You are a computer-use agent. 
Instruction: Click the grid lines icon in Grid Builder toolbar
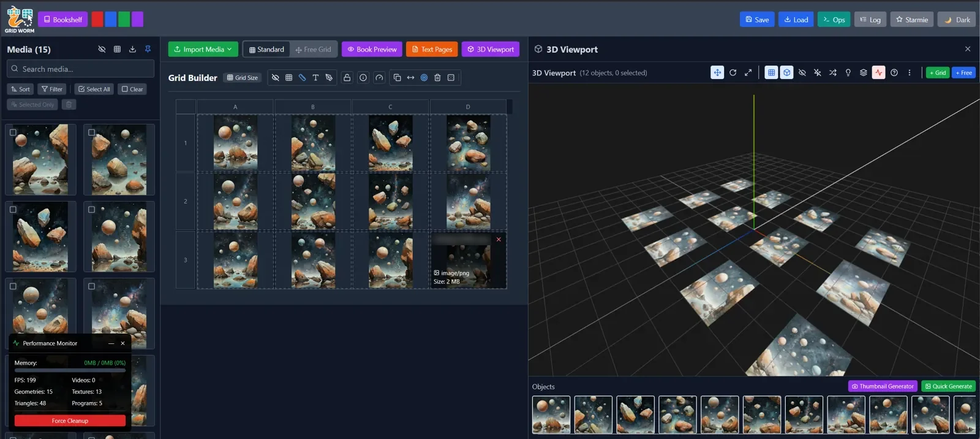pos(288,77)
